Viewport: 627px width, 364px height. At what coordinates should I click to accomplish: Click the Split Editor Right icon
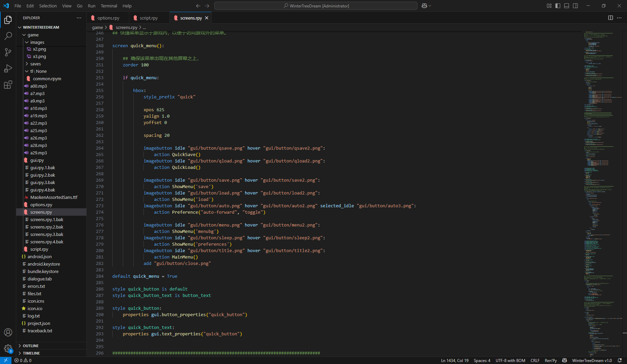(610, 18)
